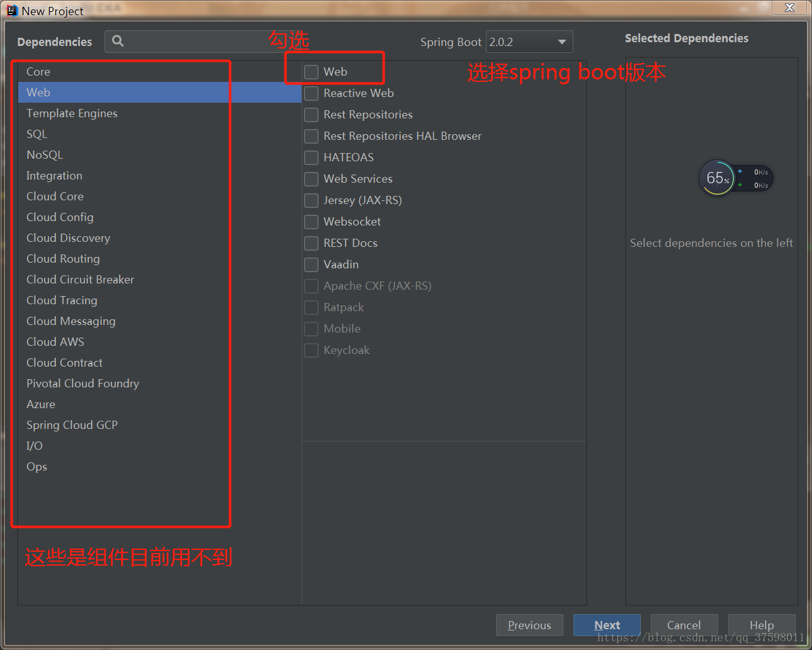Viewport: 812px width, 650px height.
Task: Go back with the Previous button
Action: tap(529, 625)
